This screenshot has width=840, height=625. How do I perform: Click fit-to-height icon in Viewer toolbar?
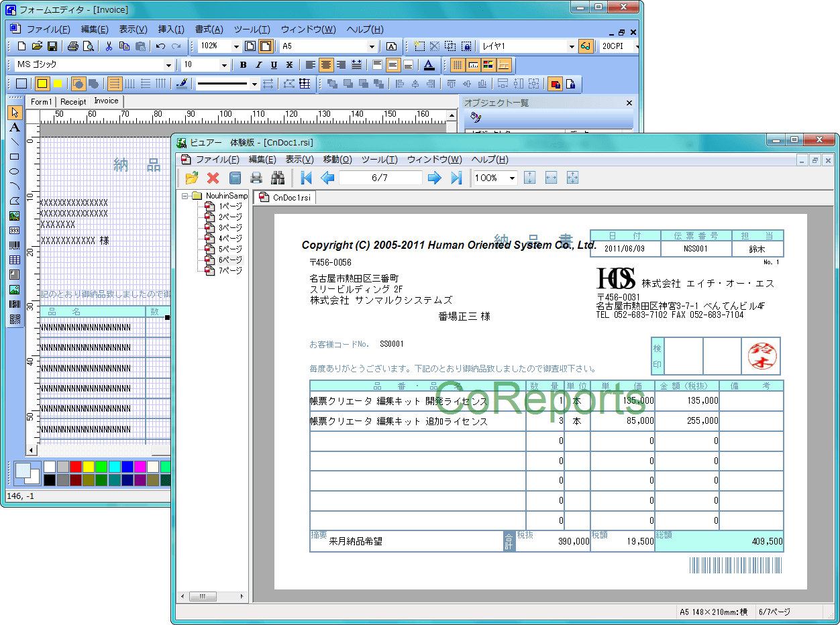tap(530, 178)
